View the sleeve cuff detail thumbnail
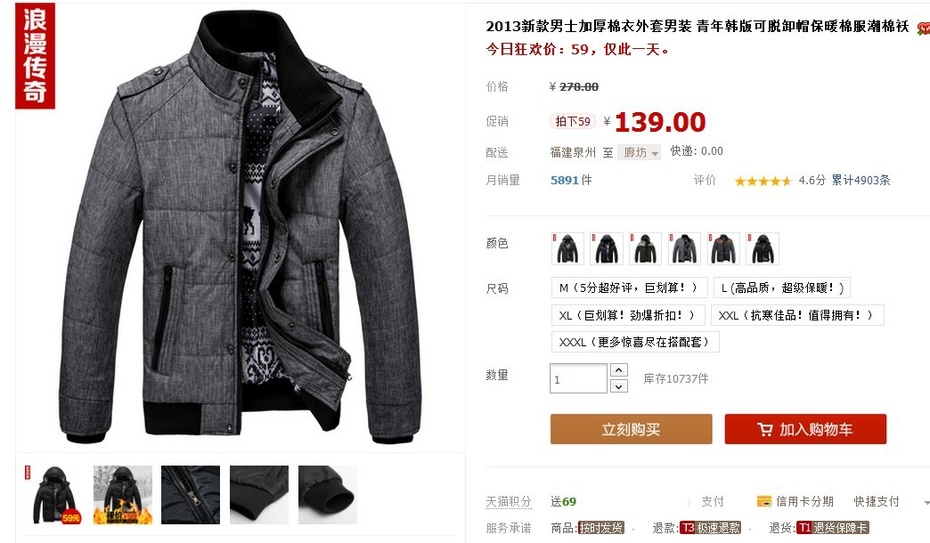This screenshot has height=543, width=930. pyautogui.click(x=327, y=494)
